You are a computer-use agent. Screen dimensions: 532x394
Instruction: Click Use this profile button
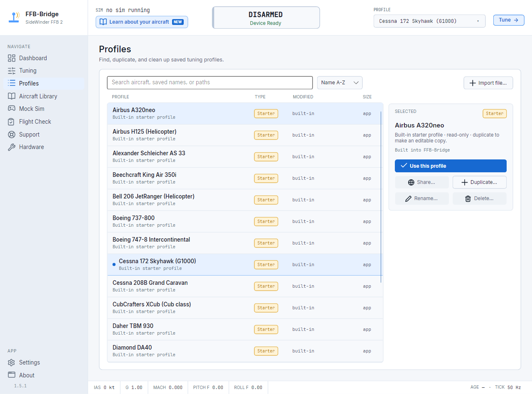(451, 166)
